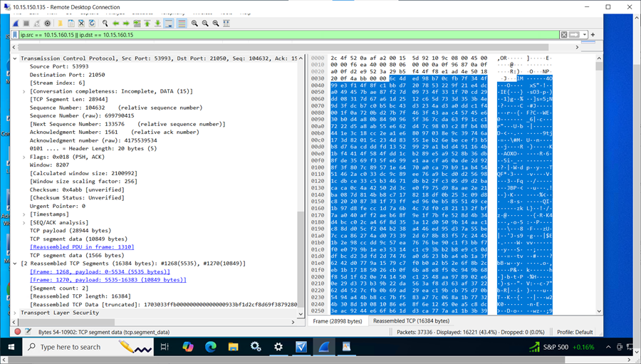The image size is (641, 364).
Task: Open the filter history dropdown
Action: point(585,35)
